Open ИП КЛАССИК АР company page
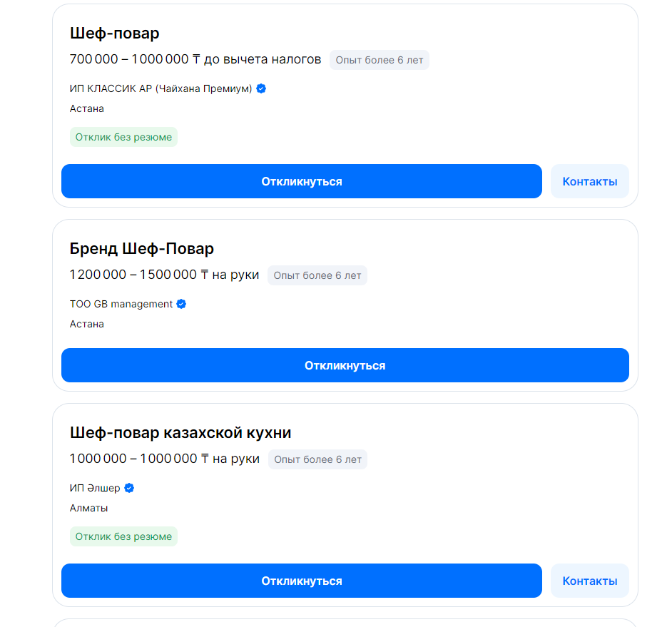 [161, 88]
